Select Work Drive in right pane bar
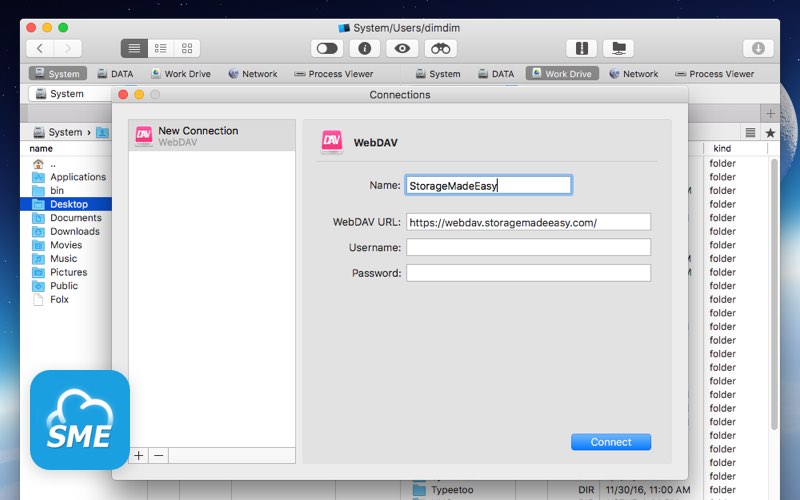 click(x=562, y=73)
